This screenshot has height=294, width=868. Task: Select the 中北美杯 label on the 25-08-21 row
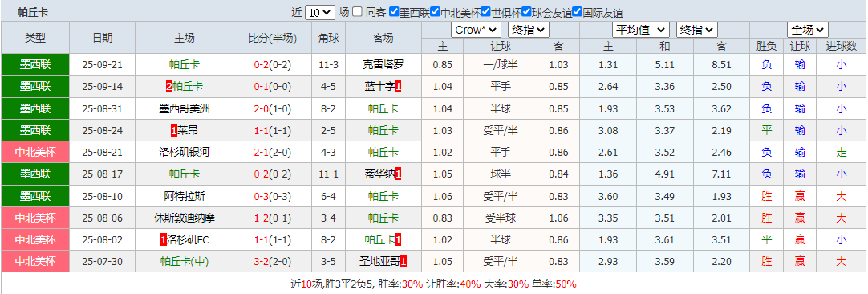[34, 153]
